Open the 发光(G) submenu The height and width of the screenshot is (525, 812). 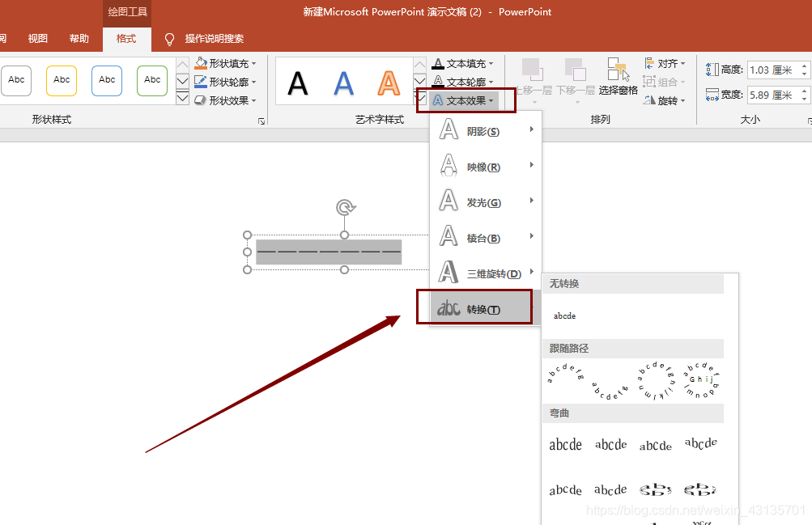pos(486,202)
